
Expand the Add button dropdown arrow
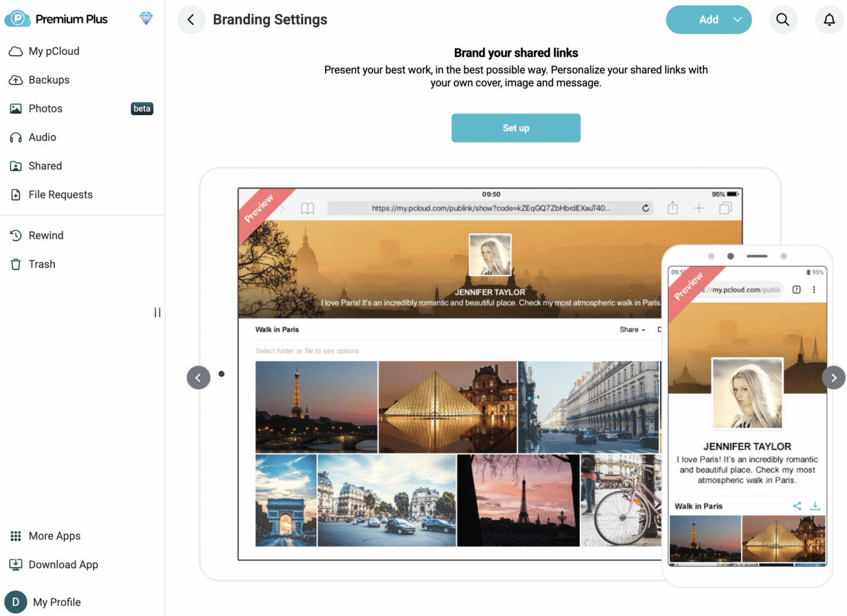[737, 20]
